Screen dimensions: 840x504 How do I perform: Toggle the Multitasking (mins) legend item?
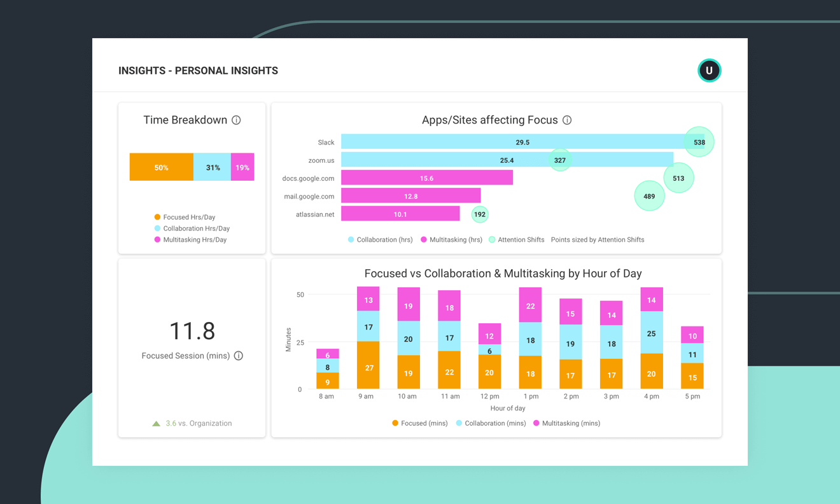click(566, 423)
